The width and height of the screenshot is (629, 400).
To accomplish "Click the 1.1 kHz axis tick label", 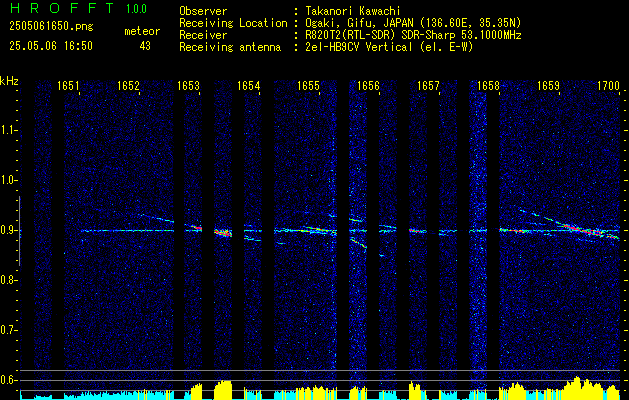I will tap(8, 130).
